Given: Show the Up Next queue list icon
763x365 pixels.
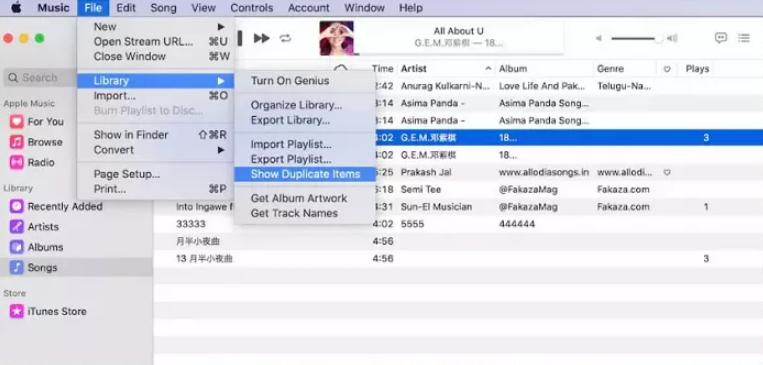Looking at the screenshot, I should (x=744, y=38).
